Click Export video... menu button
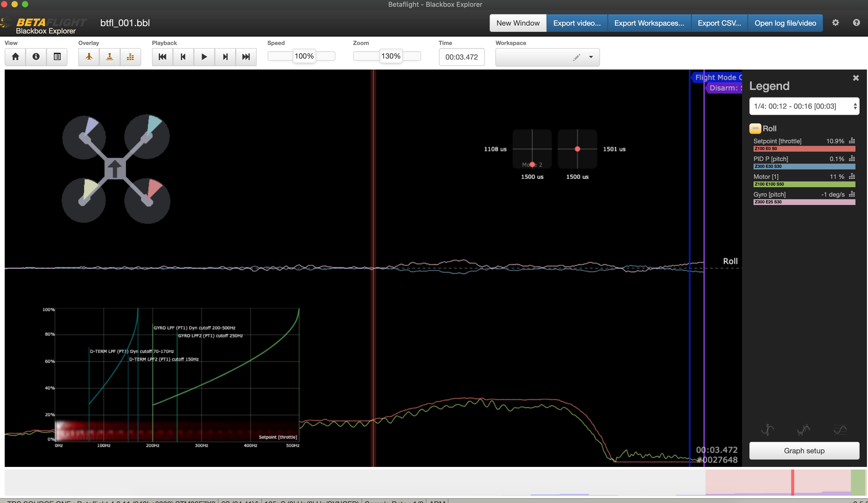The image size is (868, 503). [577, 23]
